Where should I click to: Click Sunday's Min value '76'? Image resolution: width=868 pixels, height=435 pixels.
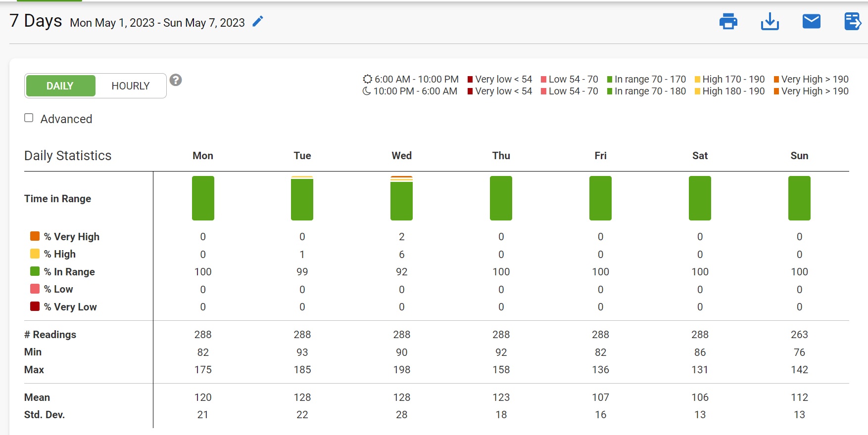799,352
